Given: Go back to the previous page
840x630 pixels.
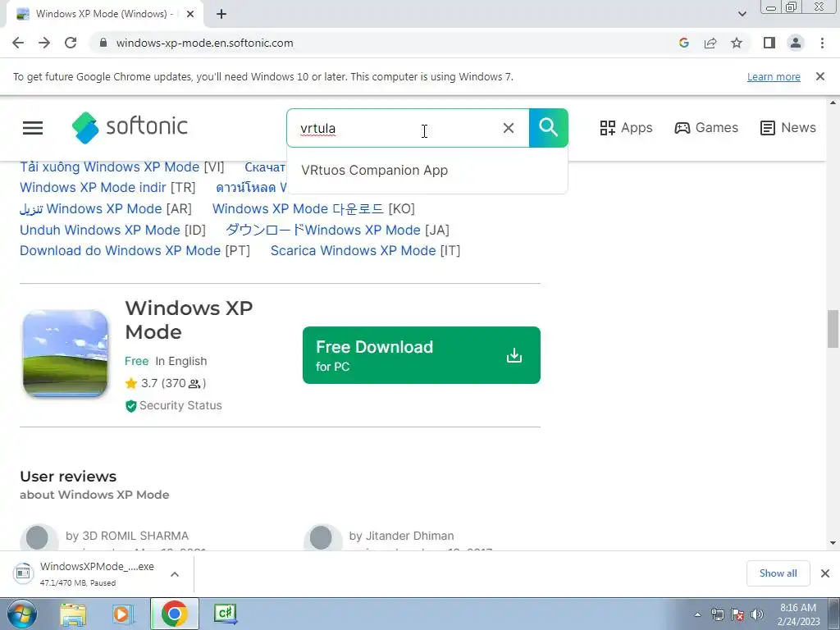Looking at the screenshot, I should [x=18, y=43].
